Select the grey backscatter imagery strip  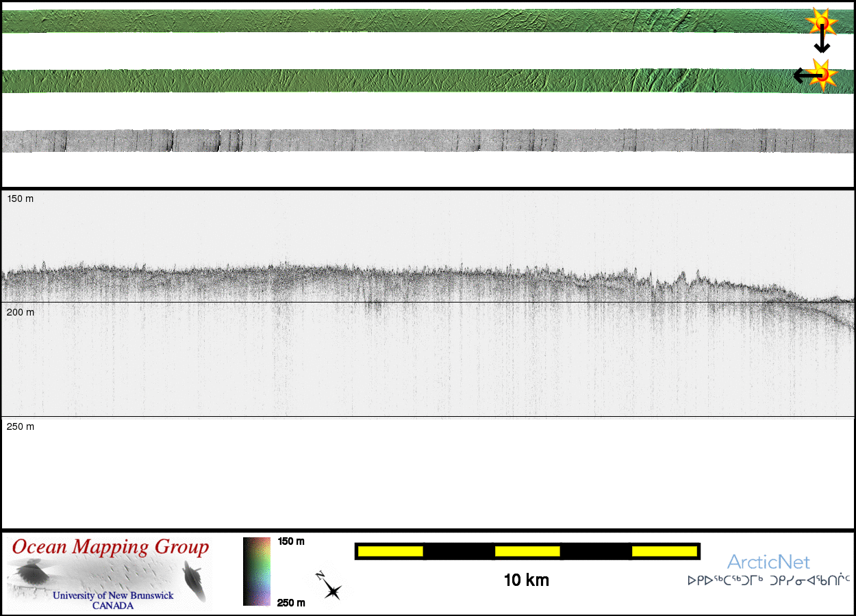[x=411, y=141]
